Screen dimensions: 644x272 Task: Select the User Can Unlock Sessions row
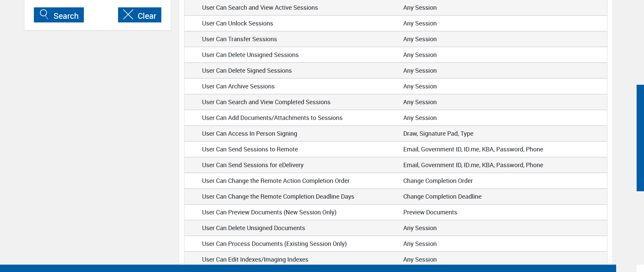(237, 23)
